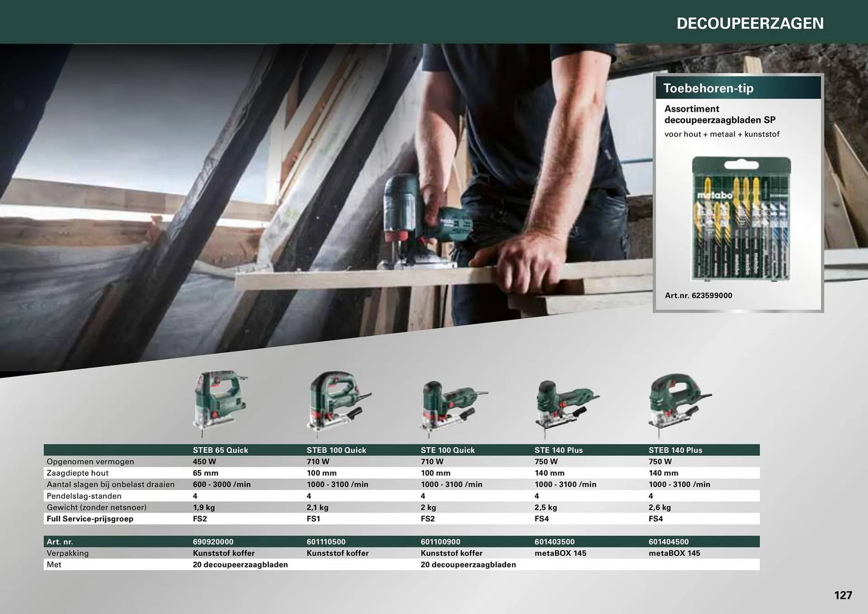The height and width of the screenshot is (614, 868).
Task: Toggle the Full Service-prijsgroep row
Action: 90,519
